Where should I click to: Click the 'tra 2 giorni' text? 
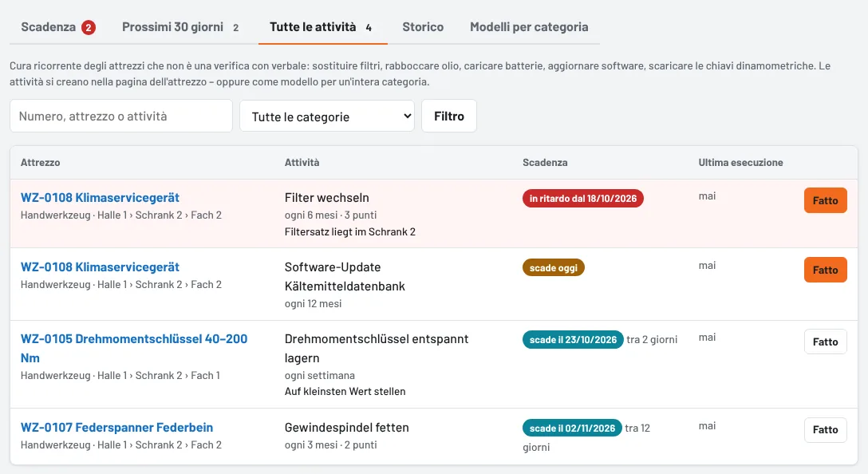coord(652,339)
